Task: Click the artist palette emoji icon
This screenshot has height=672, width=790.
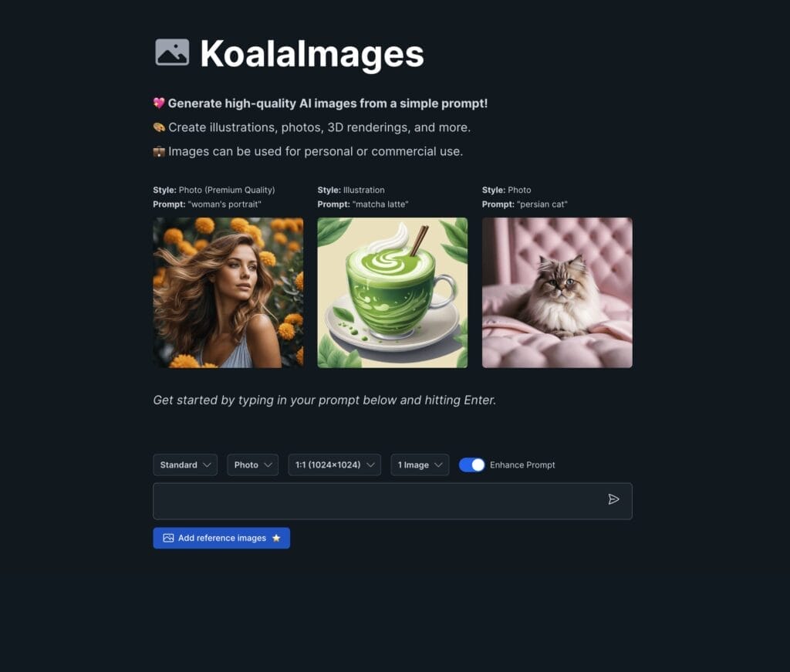Action: click(x=159, y=127)
